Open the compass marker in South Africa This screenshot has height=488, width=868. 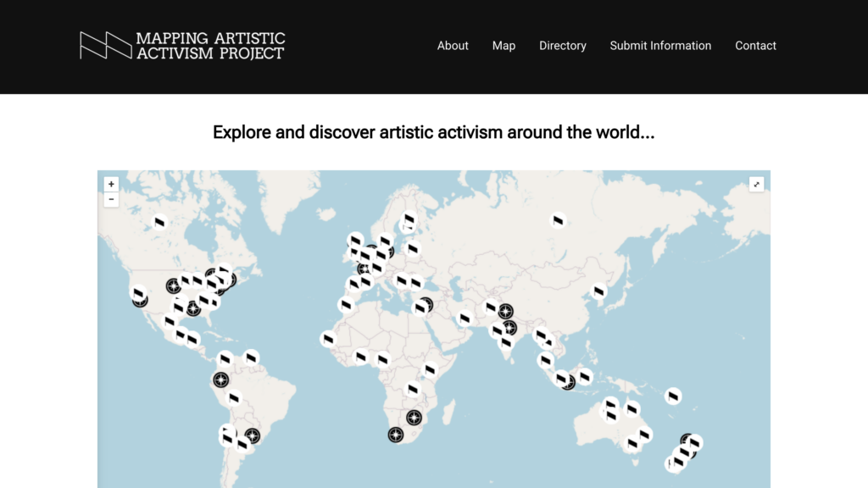pyautogui.click(x=396, y=435)
